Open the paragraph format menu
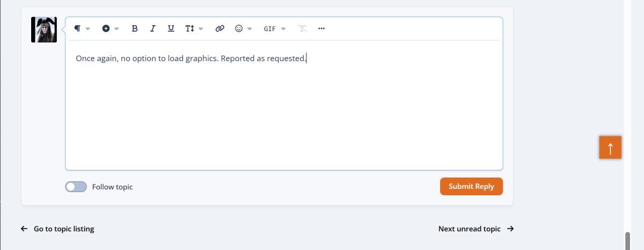 (x=77, y=28)
